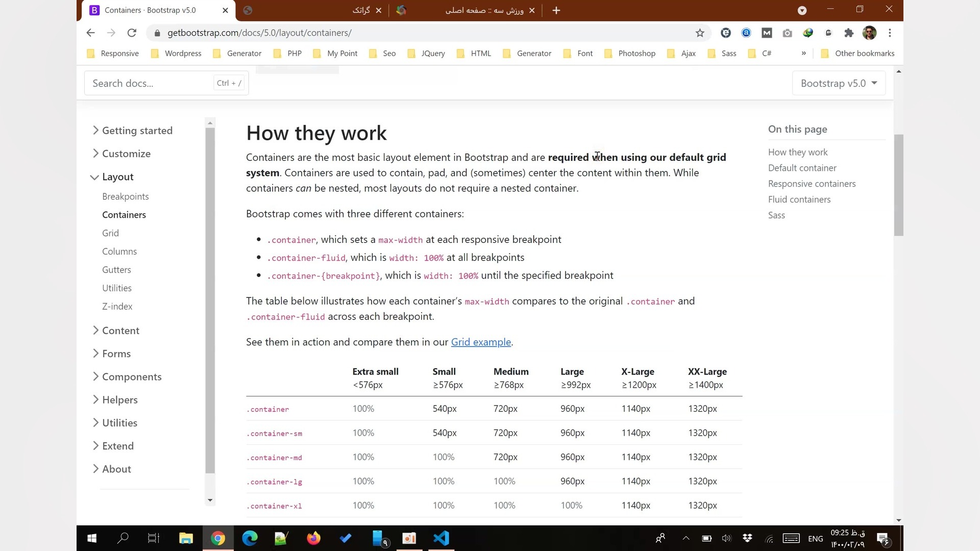Screen dimensions: 980x551
Task: Close the Containers · Bootstrap v5.0 tab
Action: [226, 10]
